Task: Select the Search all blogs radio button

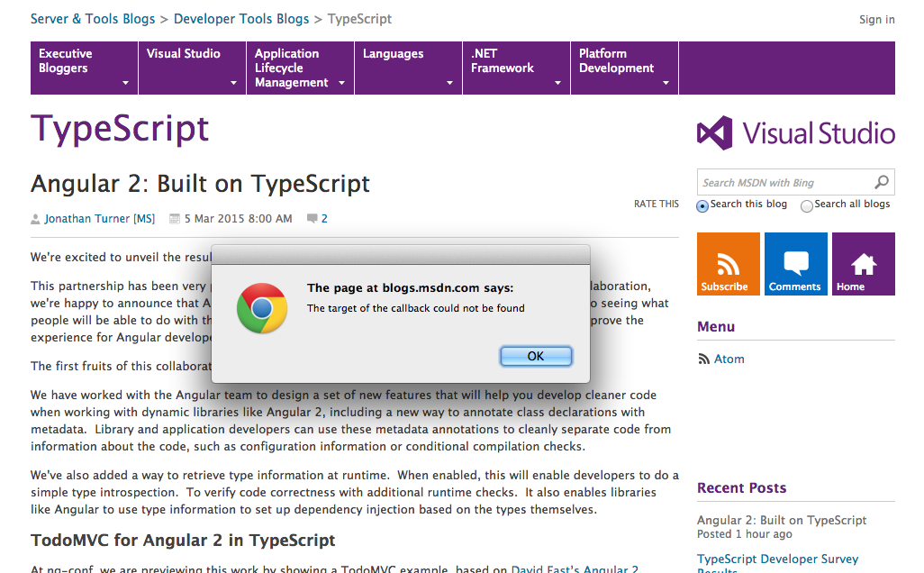Action: 807,205
